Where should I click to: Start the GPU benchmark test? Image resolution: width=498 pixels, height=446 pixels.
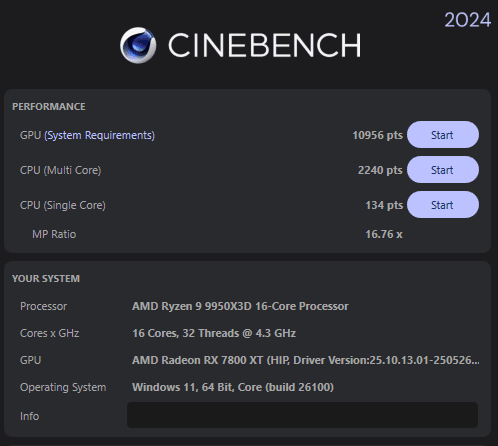click(x=443, y=135)
